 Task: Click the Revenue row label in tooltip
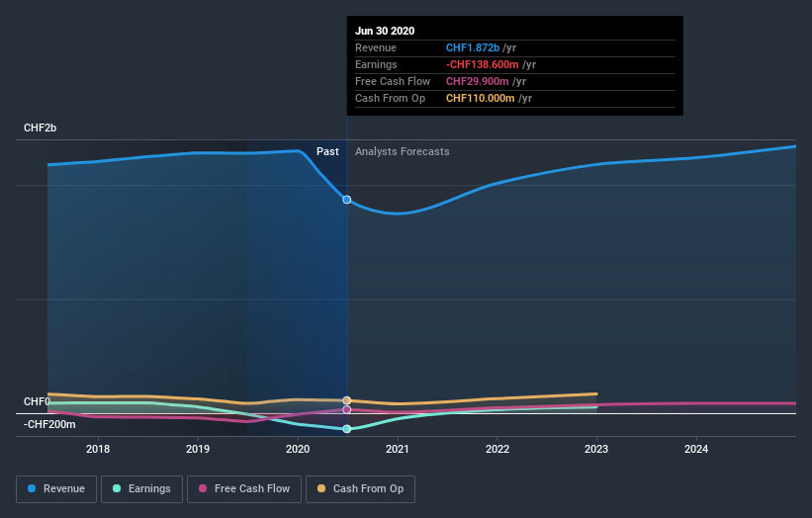[x=376, y=47]
